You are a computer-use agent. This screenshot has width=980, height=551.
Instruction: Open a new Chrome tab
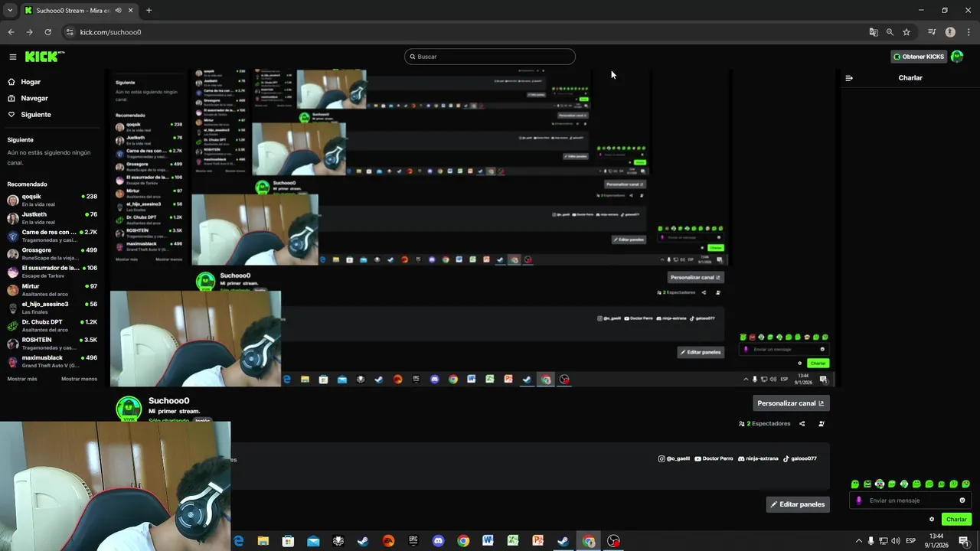(x=149, y=11)
